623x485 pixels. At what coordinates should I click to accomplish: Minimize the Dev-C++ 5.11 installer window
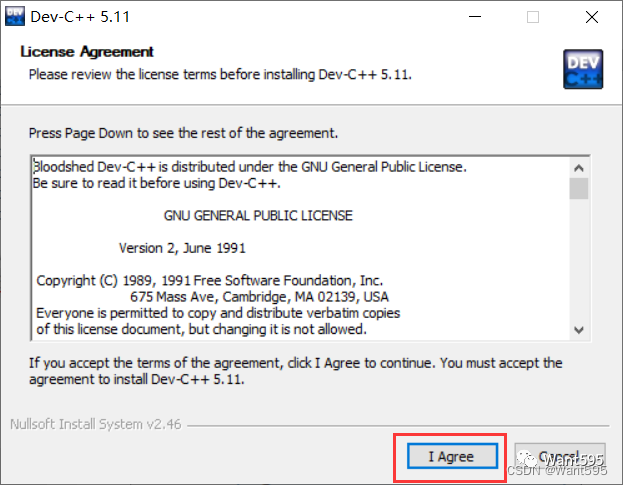click(x=475, y=17)
